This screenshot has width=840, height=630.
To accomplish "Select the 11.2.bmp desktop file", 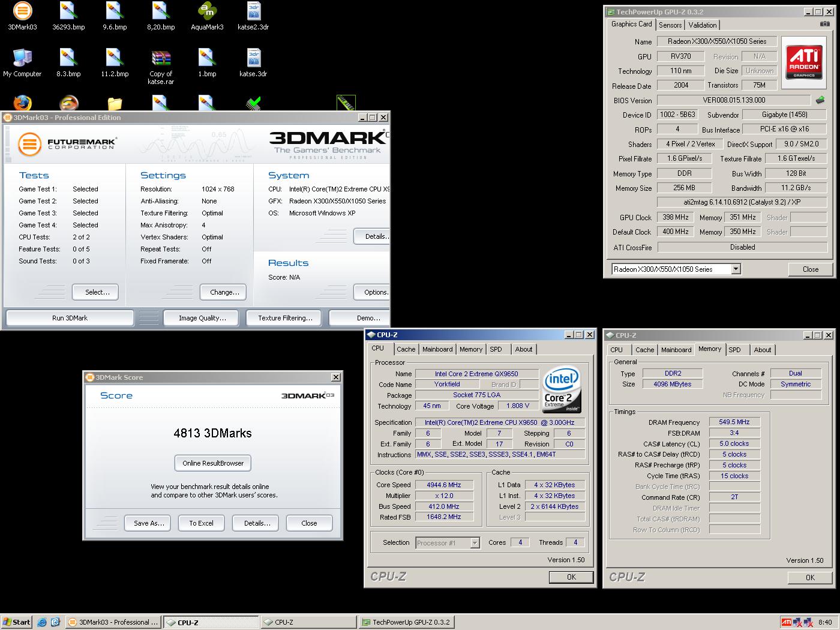I will point(115,63).
